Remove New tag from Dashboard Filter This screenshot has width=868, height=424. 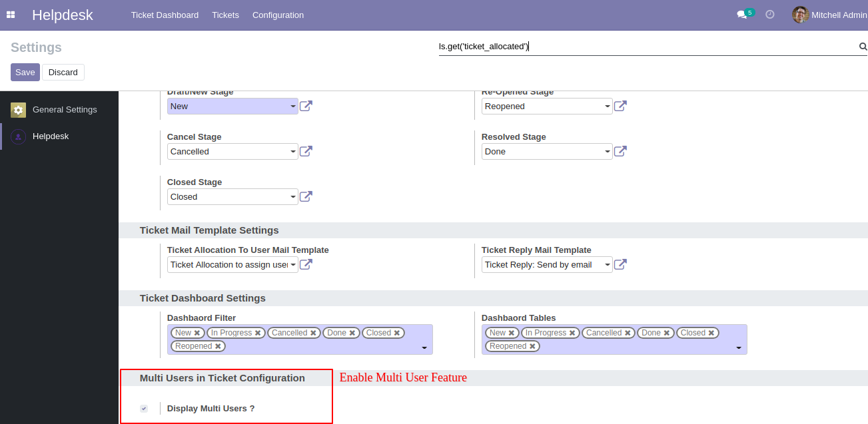point(197,333)
